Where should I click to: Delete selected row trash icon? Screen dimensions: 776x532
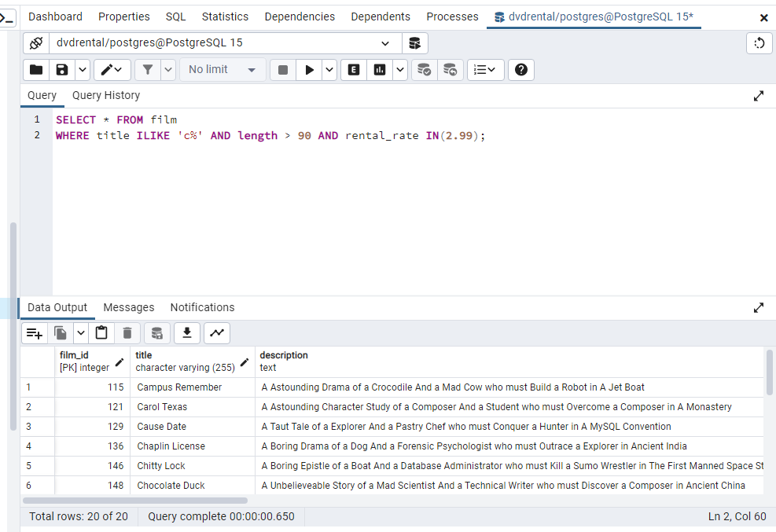[x=127, y=333]
